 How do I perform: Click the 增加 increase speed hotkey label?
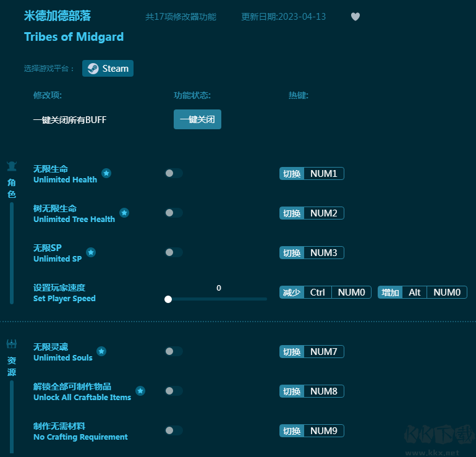pyautogui.click(x=390, y=293)
